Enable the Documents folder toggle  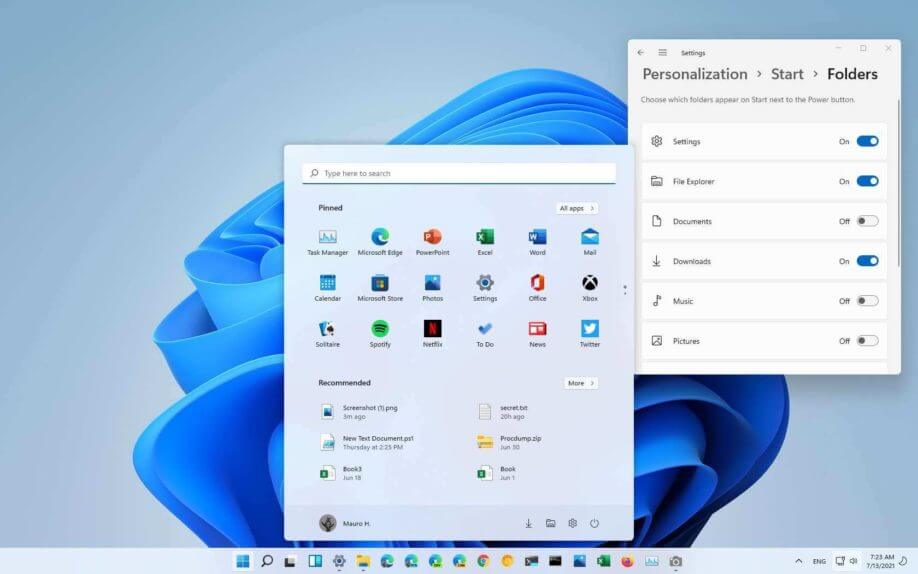(x=868, y=221)
